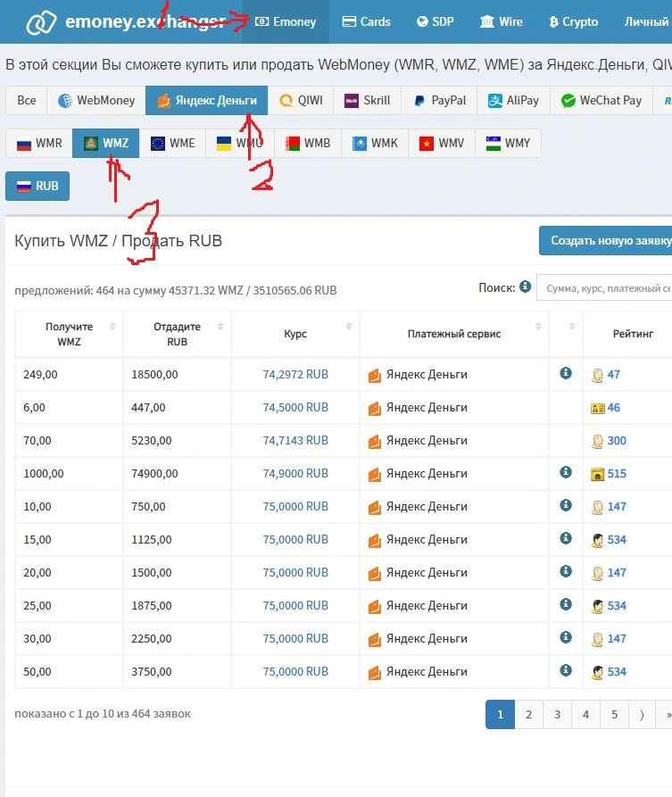Click the RUB currency button
Screen dimensions: 672x797
click(37, 186)
